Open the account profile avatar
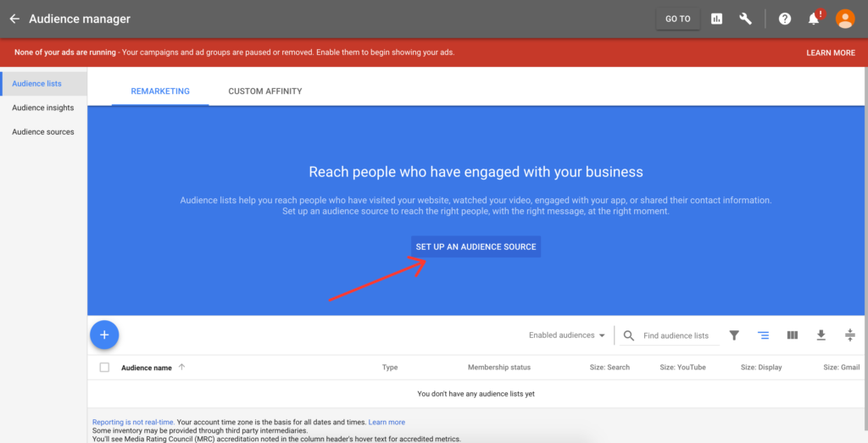This screenshot has height=443, width=868. 844,19
